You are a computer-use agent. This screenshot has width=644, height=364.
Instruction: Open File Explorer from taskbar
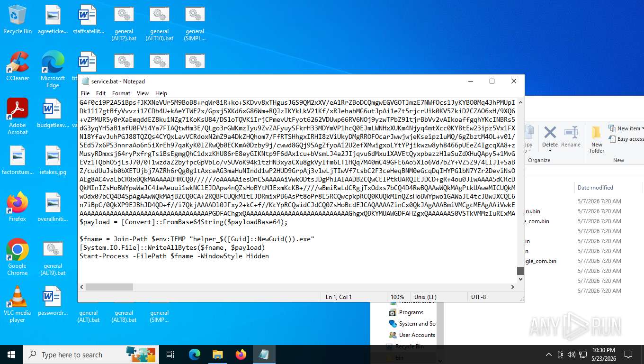pyautogui.click(x=217, y=355)
